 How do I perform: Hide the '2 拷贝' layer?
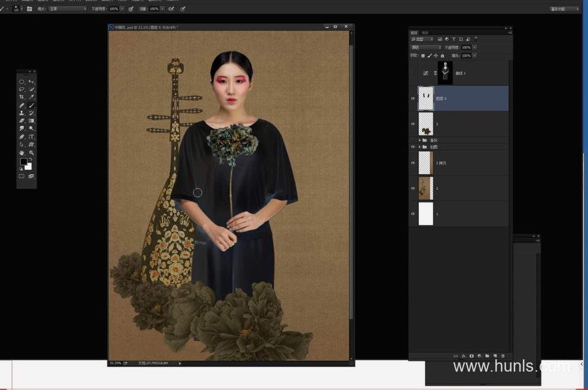coord(413,163)
